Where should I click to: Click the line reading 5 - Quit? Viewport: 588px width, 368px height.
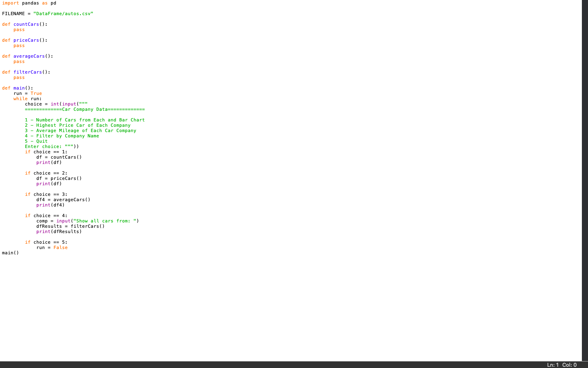pyautogui.click(x=36, y=141)
